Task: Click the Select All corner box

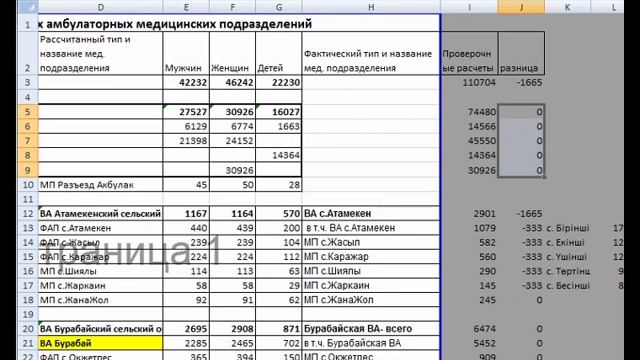Action: (28, 7)
